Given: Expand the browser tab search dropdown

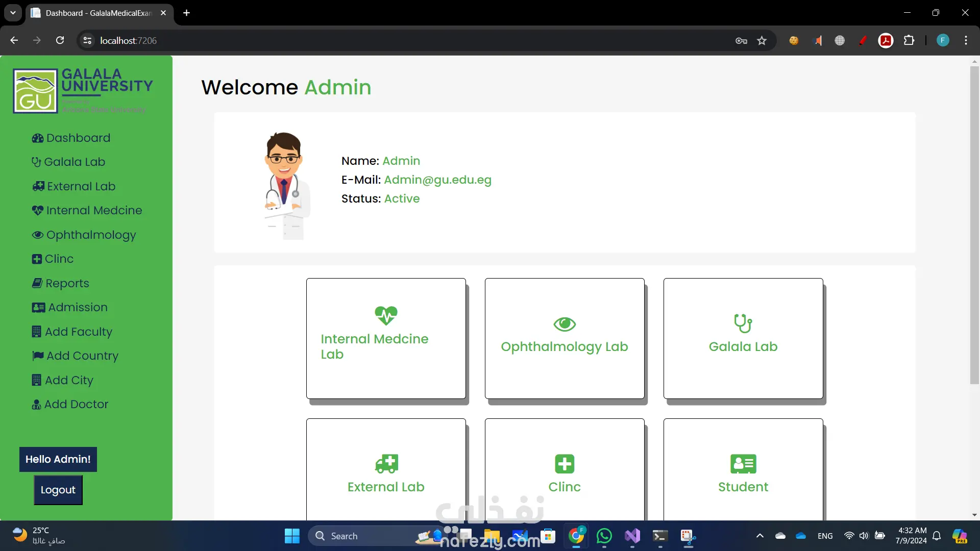Looking at the screenshot, I should tap(13, 13).
